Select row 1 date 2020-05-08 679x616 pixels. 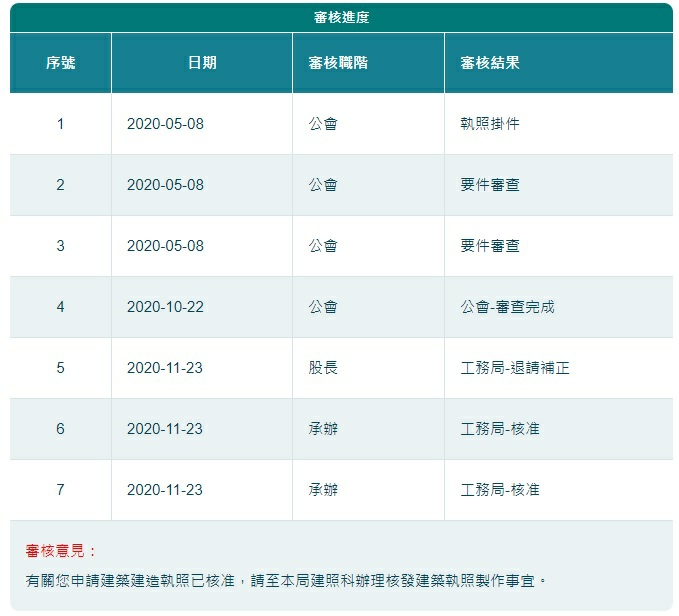coord(165,124)
